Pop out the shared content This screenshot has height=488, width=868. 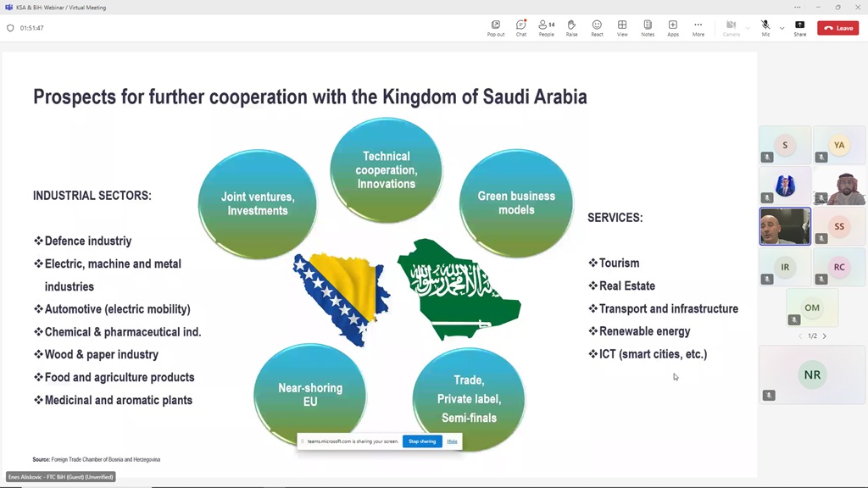click(496, 27)
